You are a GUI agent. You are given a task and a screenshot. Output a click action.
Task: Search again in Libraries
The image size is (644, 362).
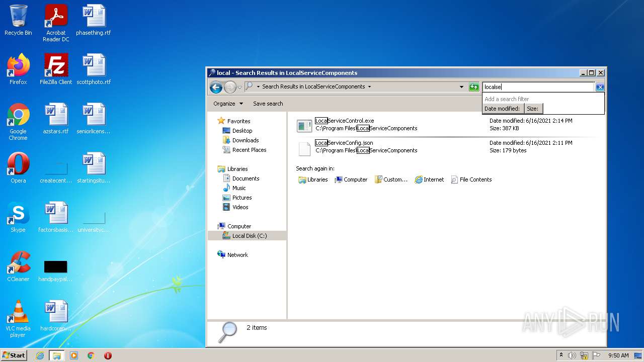point(313,179)
